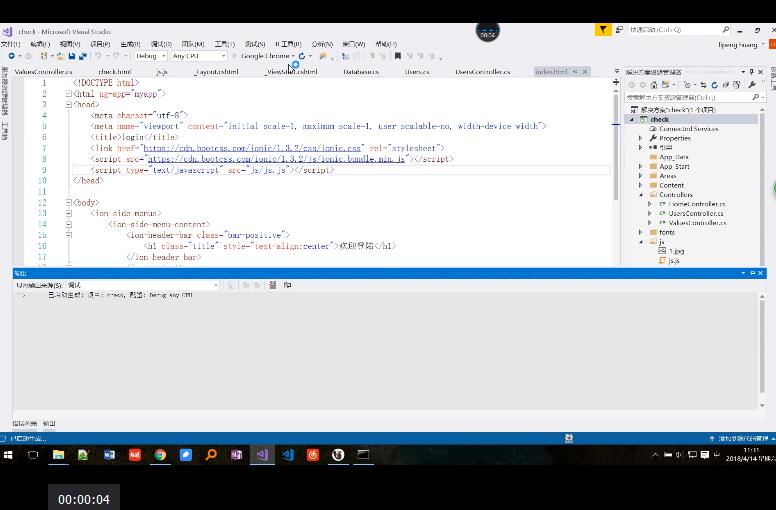Collapse the head section on line 3

(69, 104)
